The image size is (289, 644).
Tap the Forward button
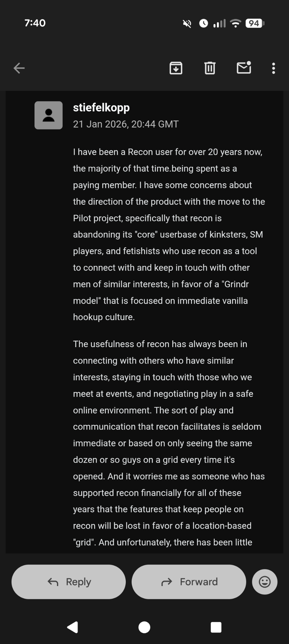[x=189, y=582]
